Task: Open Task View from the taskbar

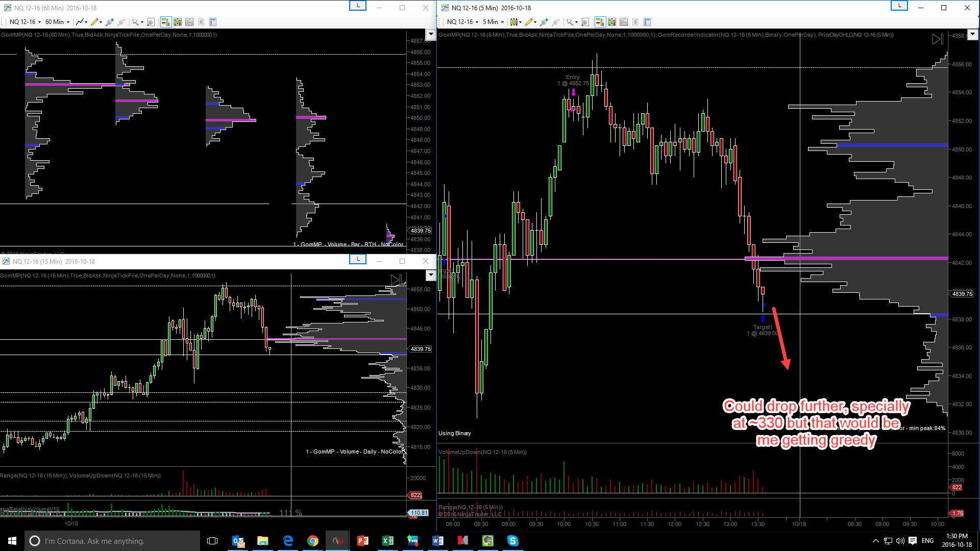Action: (212, 541)
